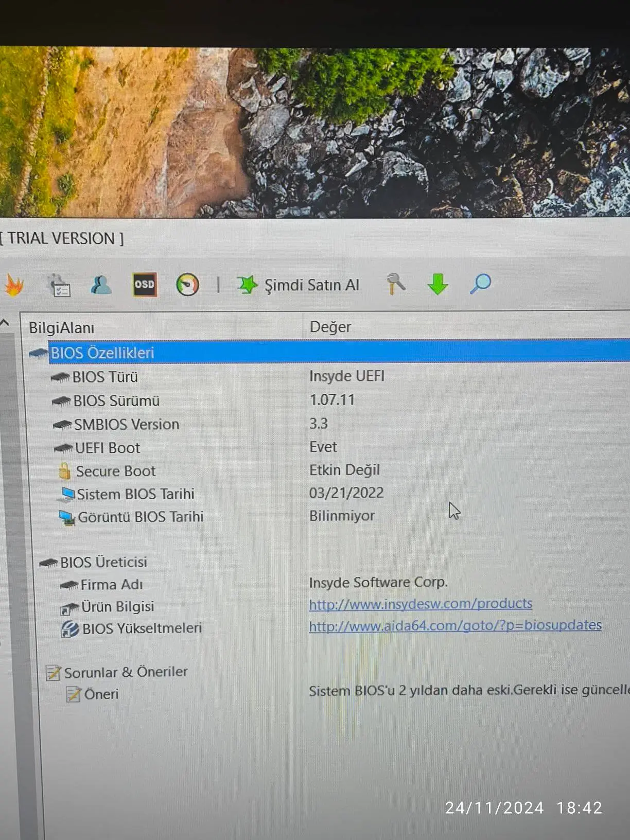Open the report wizard icon
The height and width of the screenshot is (840, 630).
point(59,286)
